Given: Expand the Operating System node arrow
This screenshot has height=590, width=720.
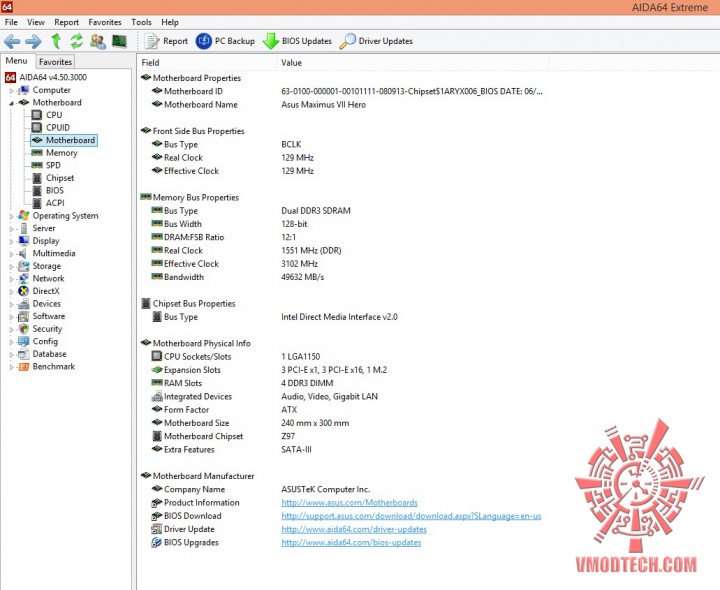Looking at the screenshot, I should (11, 216).
